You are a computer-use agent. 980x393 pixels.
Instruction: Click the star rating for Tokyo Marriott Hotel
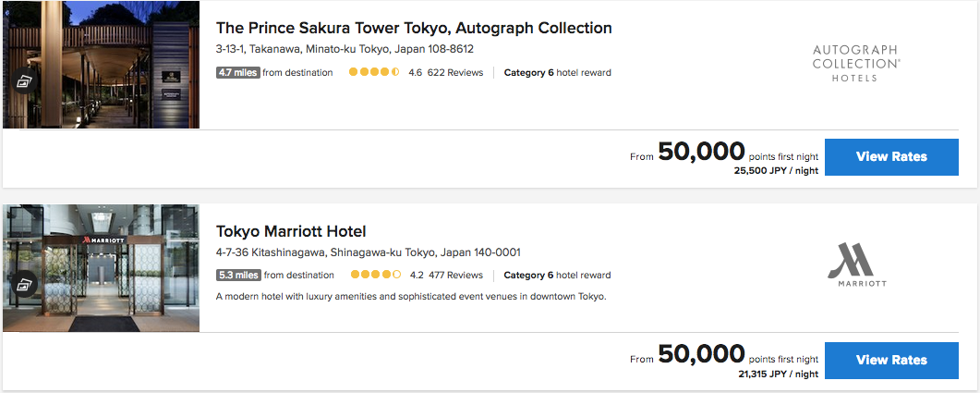pyautogui.click(x=376, y=275)
